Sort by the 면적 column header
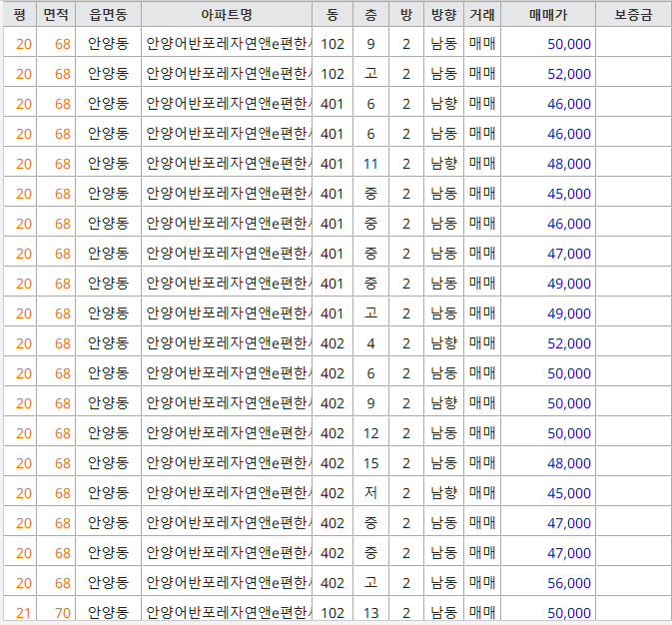The height and width of the screenshot is (625, 672). 56,15
